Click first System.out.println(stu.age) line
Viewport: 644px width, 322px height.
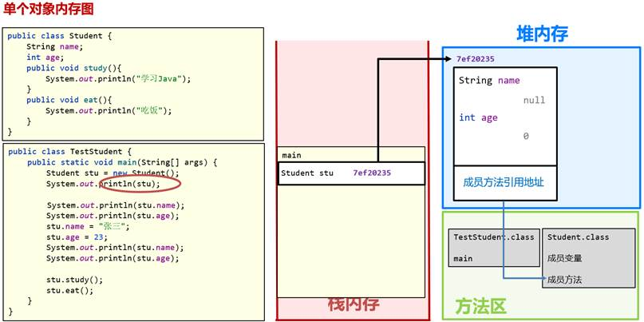pyautogui.click(x=113, y=216)
